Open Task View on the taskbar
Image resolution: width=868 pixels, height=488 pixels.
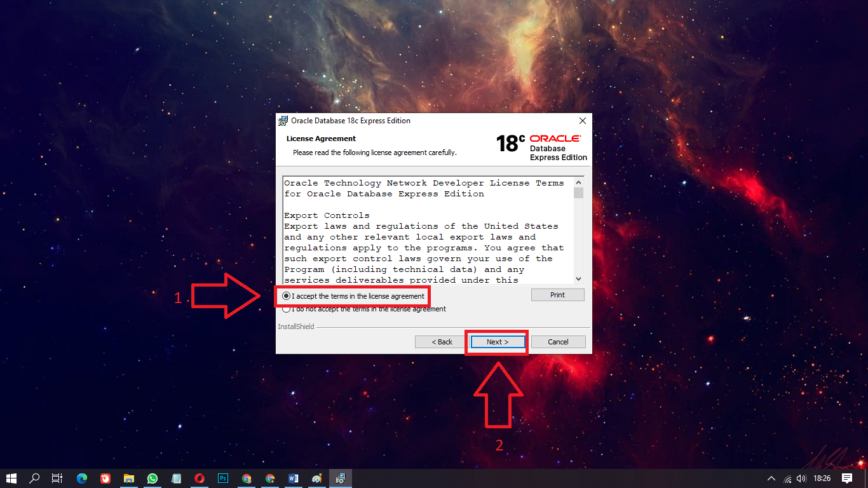tap(57, 478)
